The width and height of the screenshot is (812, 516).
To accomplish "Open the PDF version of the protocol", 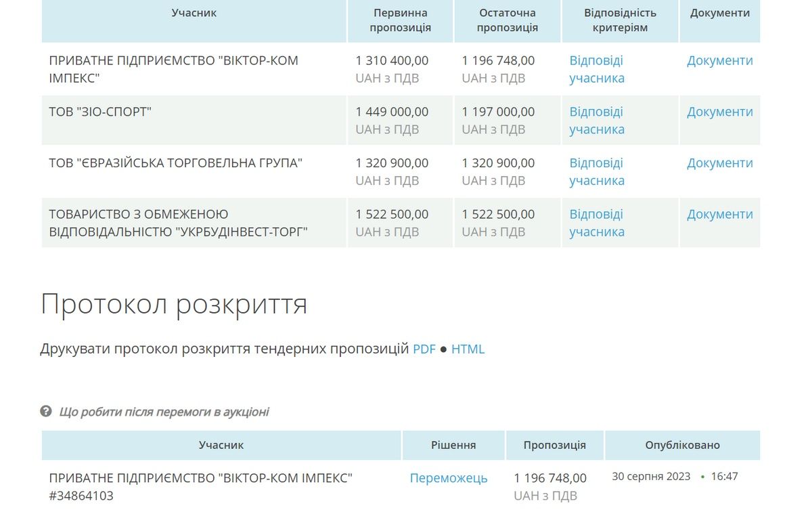I will pos(424,349).
